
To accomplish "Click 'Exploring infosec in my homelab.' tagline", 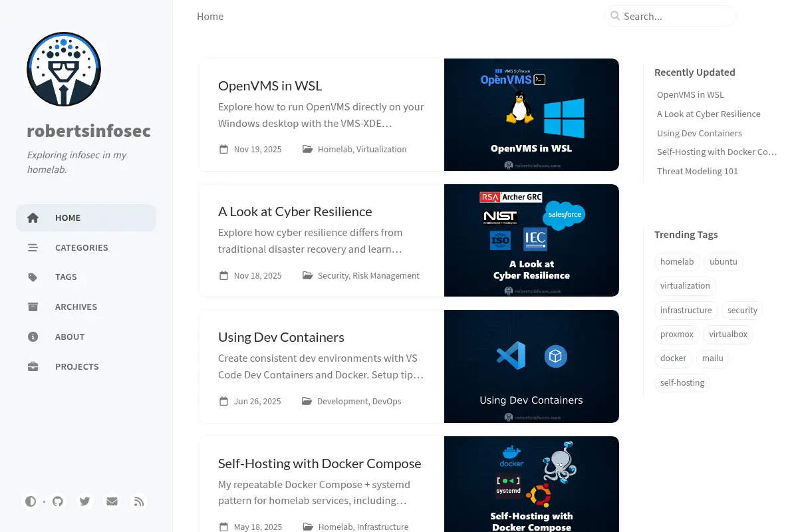I will [76, 162].
